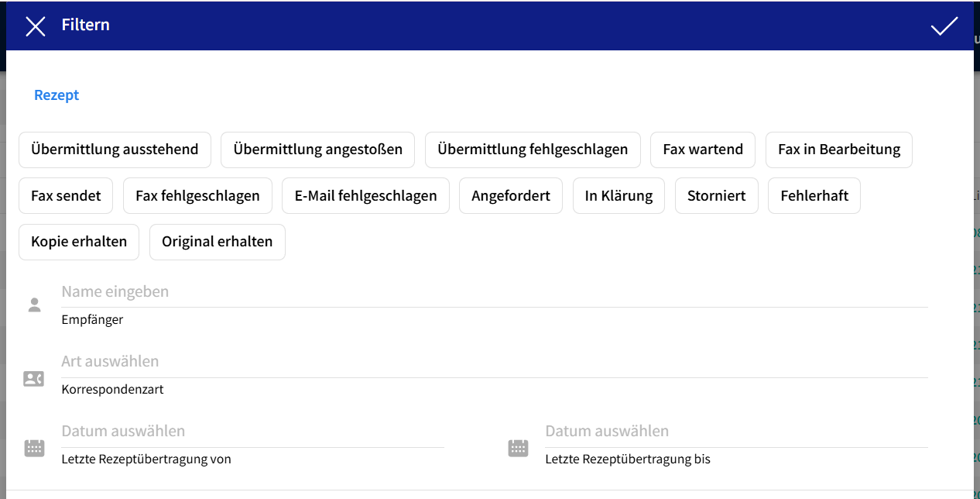
Task: Click calendar icon for Letzte Rezeptübertragung von
Action: pyautogui.click(x=34, y=448)
